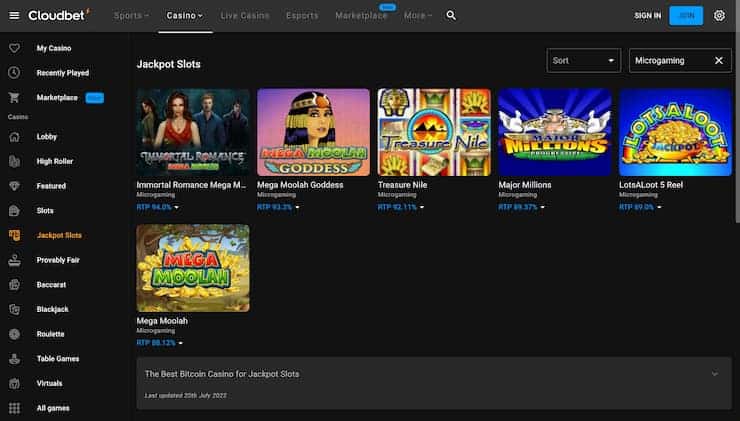Open Immortal Romance Mega Moolah thumbnail
Screen dimensions: 740x421
[193, 132]
